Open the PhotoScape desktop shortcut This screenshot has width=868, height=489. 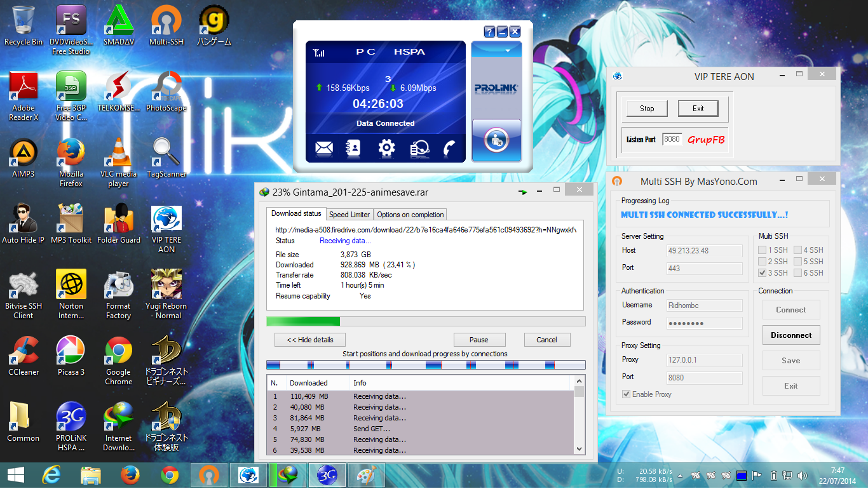tap(166, 91)
